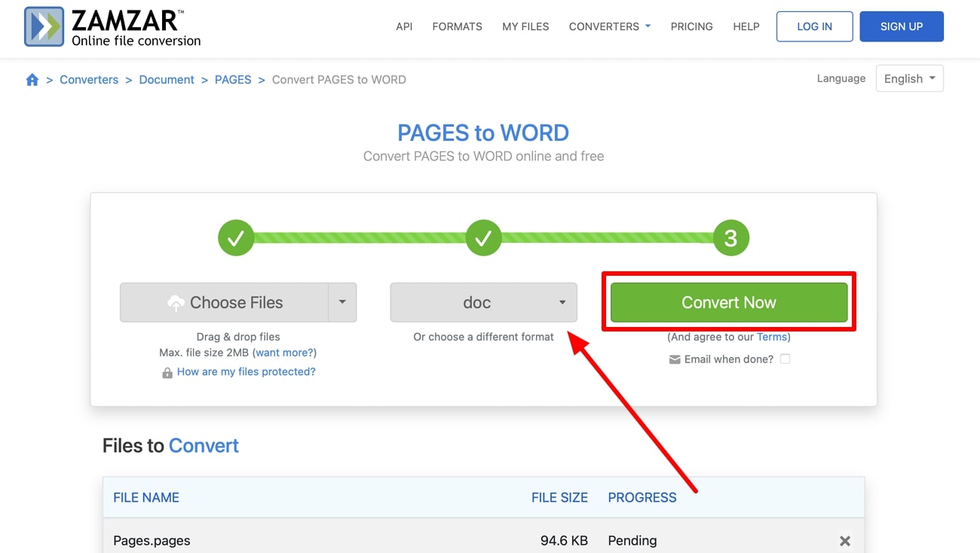Go to My Files

(x=525, y=26)
